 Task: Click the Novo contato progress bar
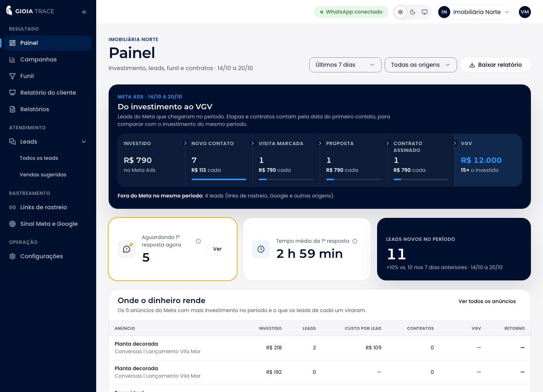pos(219,179)
